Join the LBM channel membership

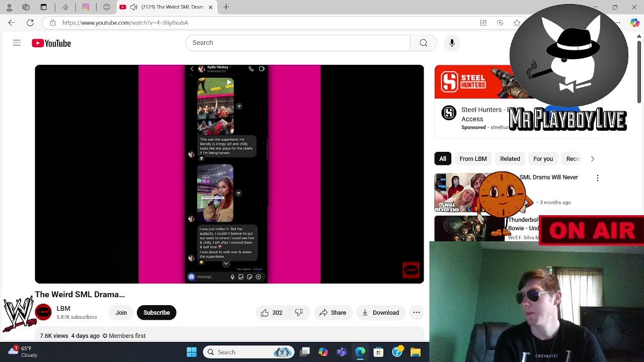click(x=121, y=313)
